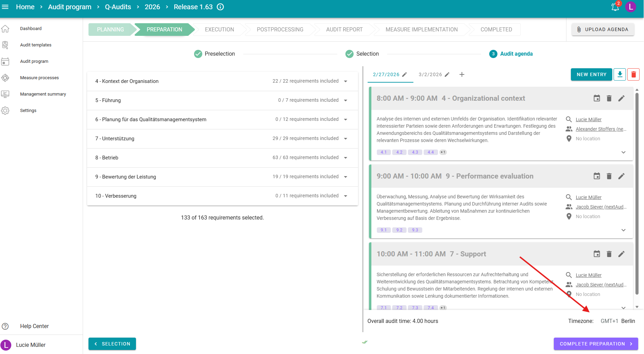
Task: Click the hamburger menu icon
Action: (x=5, y=7)
